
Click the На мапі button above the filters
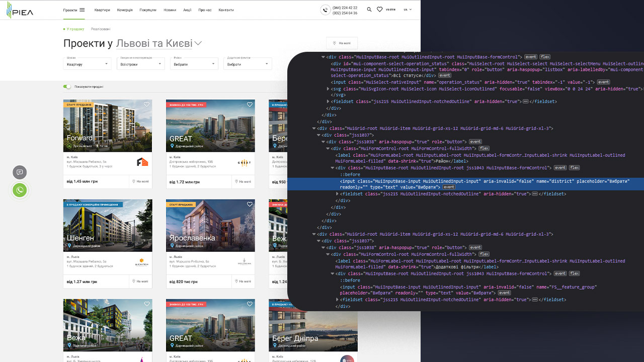[342, 43]
